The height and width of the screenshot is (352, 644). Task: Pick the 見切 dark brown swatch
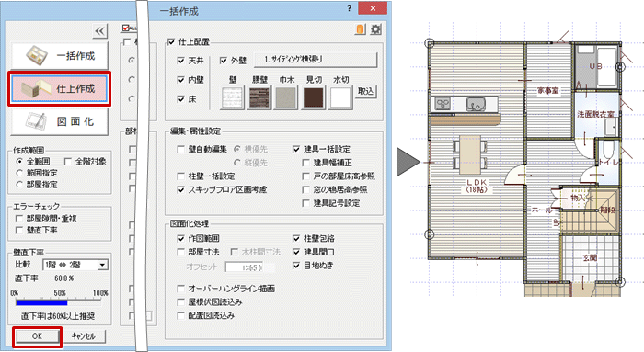[x=314, y=98]
